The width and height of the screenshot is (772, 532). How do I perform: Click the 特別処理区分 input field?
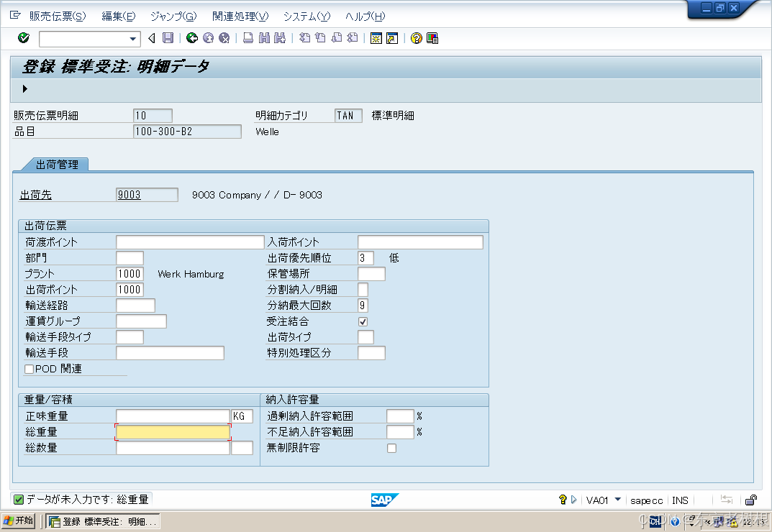pos(371,353)
